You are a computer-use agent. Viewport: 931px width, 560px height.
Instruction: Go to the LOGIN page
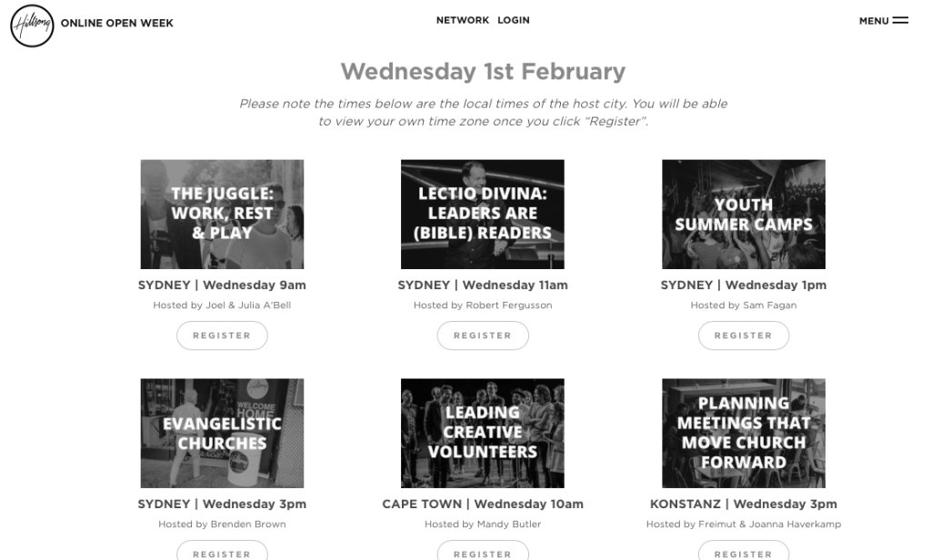[513, 20]
